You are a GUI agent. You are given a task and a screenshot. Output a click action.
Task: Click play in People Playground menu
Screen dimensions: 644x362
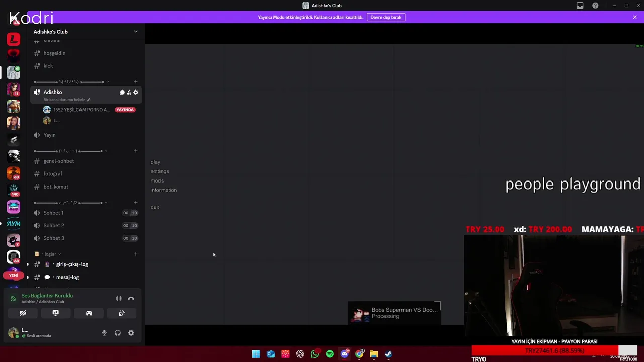(x=155, y=162)
